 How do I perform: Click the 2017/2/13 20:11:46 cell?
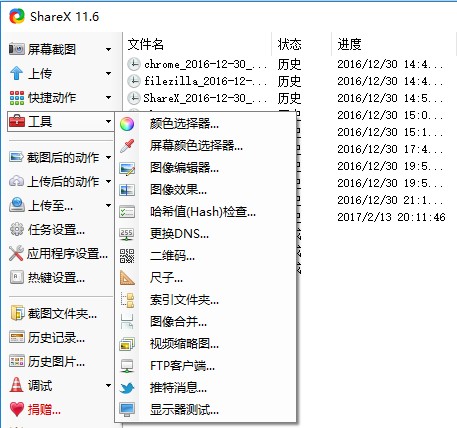pyautogui.click(x=391, y=217)
